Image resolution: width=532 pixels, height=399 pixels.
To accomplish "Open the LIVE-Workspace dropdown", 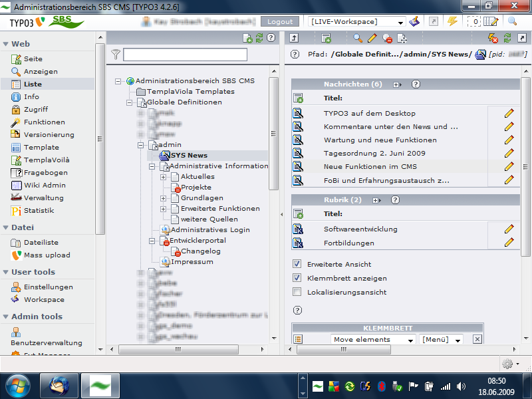I will click(356, 22).
